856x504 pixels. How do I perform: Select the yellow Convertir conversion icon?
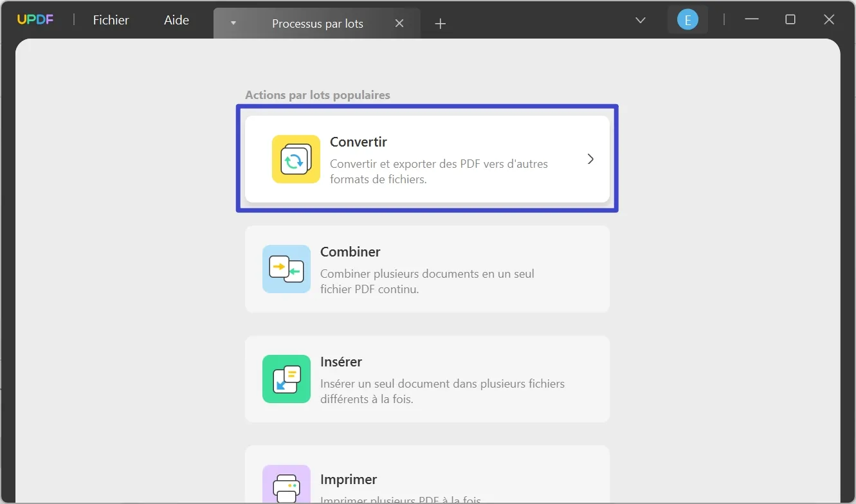pyautogui.click(x=295, y=159)
